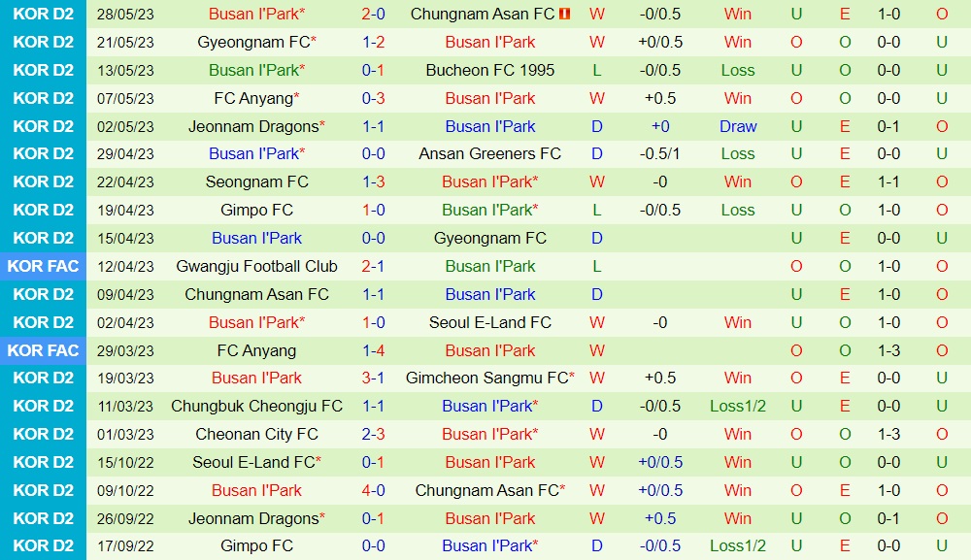Open Jeonnam Dragons link in the 26/09/22 row

(256, 518)
